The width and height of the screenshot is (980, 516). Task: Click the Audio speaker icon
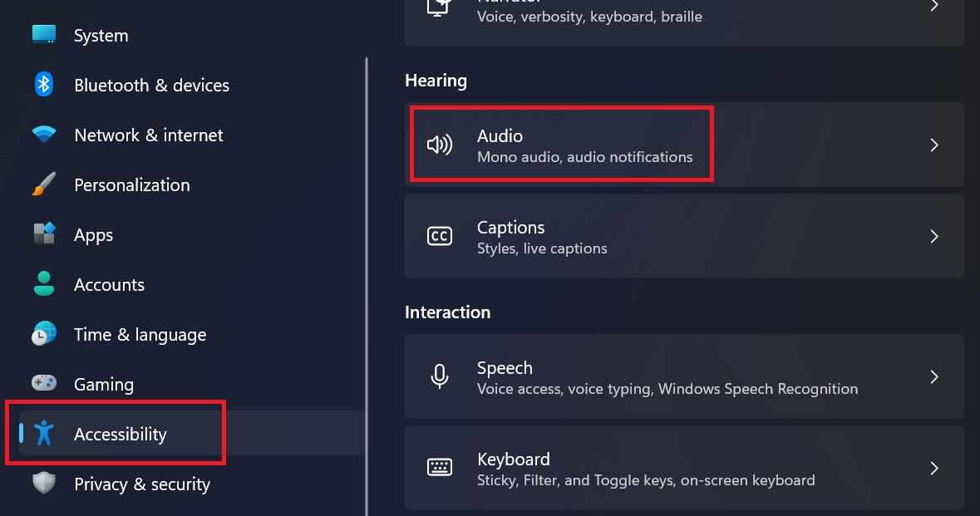(440, 145)
